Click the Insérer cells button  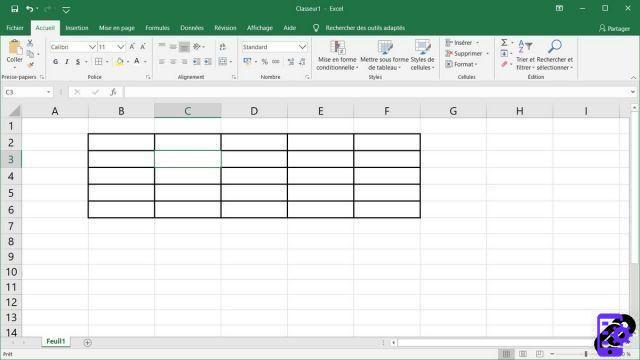[462, 42]
